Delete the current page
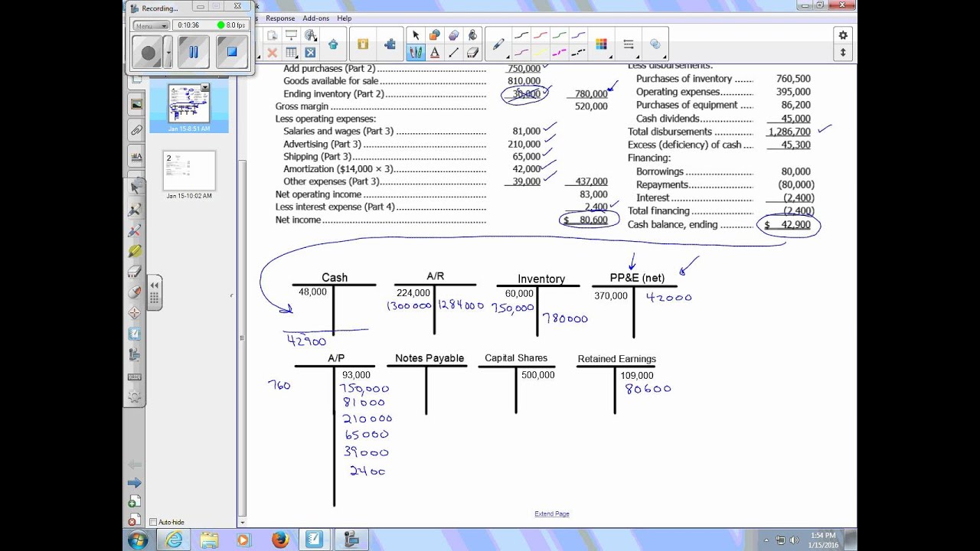 135,520
